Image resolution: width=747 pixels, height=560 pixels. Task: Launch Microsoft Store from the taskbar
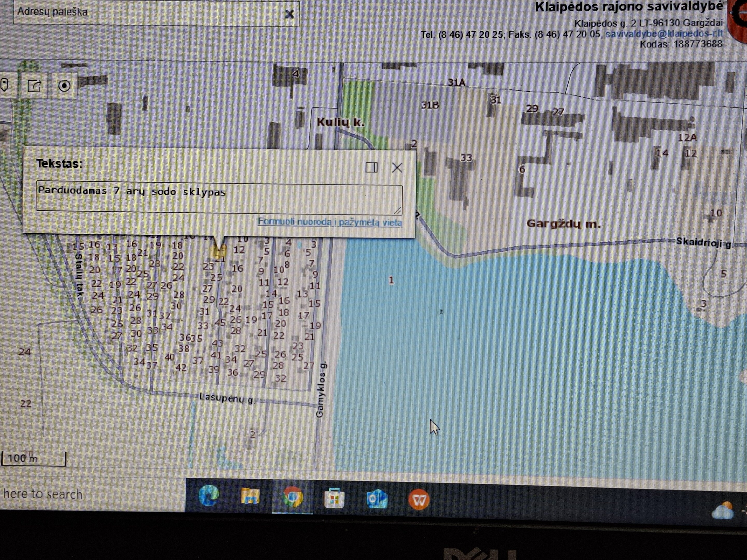click(x=334, y=498)
